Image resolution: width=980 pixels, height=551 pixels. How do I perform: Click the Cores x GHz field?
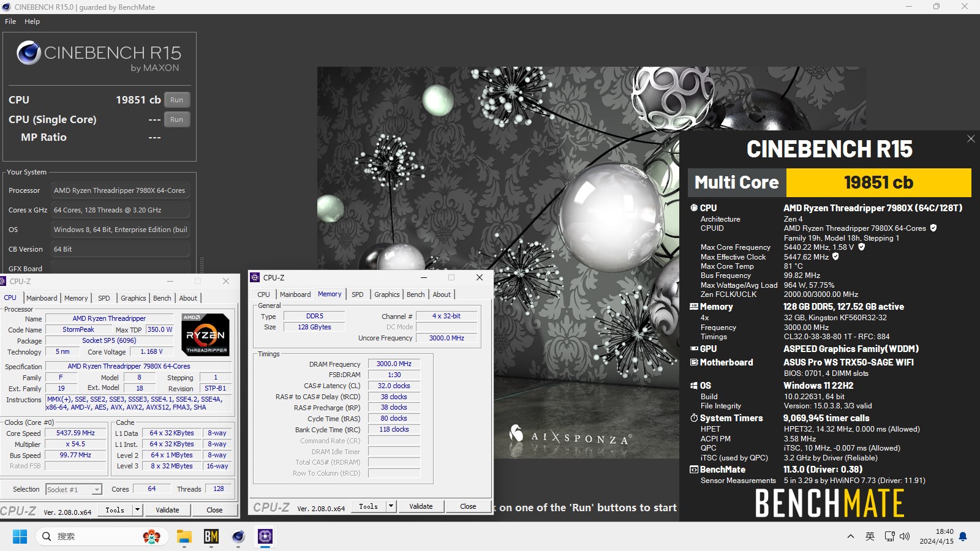pos(120,210)
